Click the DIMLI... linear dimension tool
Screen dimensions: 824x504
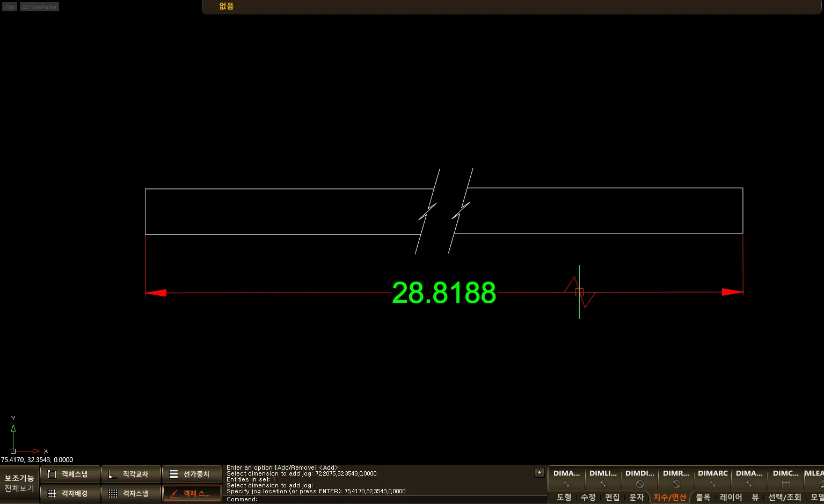(x=603, y=478)
